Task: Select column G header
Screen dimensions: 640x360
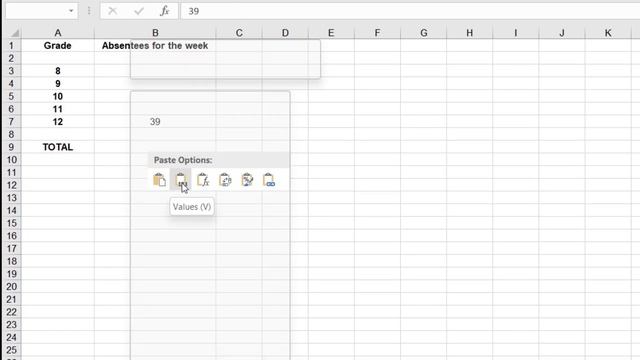Action: (424, 33)
